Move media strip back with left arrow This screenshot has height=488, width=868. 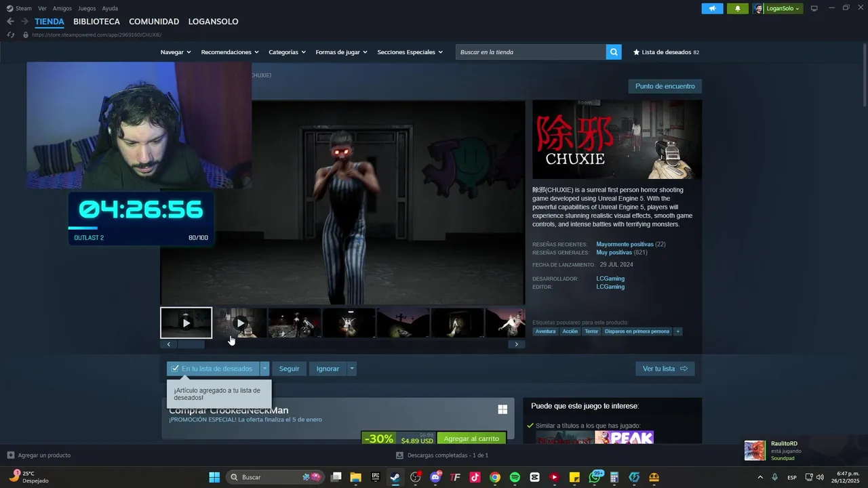(169, 344)
